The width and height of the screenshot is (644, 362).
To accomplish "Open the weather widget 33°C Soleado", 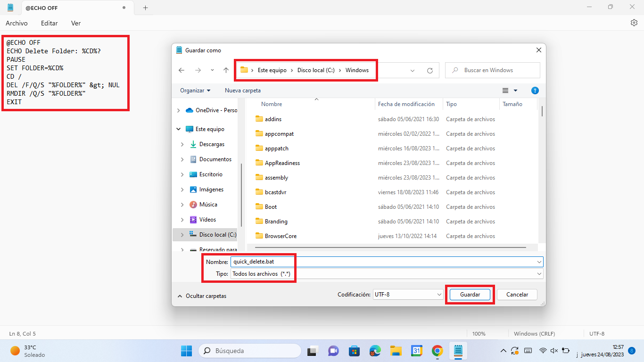I will [x=28, y=351].
